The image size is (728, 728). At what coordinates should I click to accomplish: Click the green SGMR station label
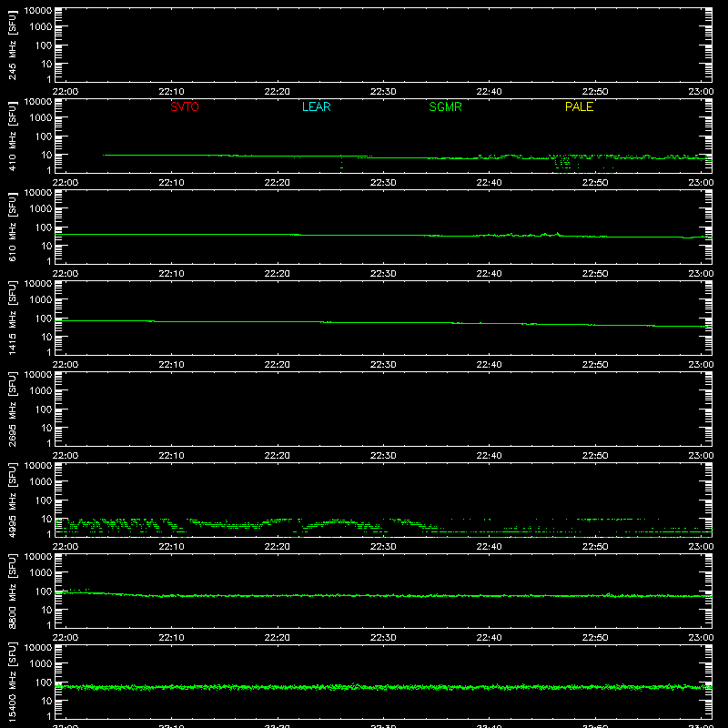click(x=445, y=106)
